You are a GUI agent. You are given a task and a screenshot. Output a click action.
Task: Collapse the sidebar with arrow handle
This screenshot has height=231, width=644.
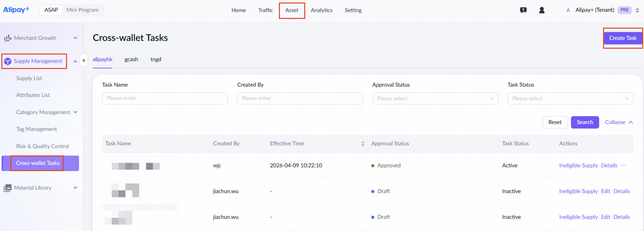pos(83,60)
